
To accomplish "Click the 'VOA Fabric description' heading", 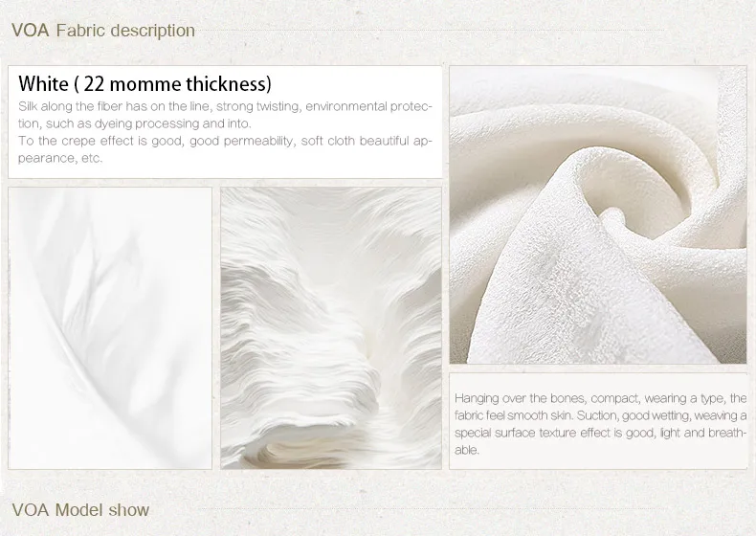I will coord(103,31).
